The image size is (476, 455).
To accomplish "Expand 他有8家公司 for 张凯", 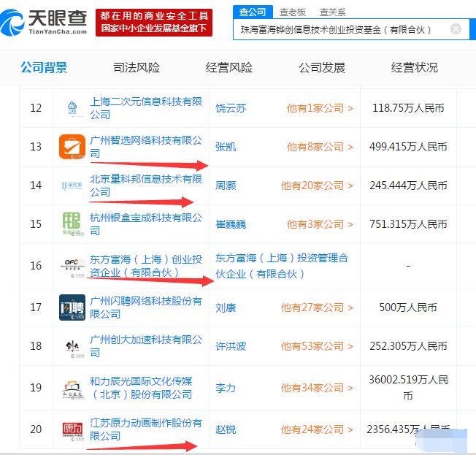I will [320, 147].
